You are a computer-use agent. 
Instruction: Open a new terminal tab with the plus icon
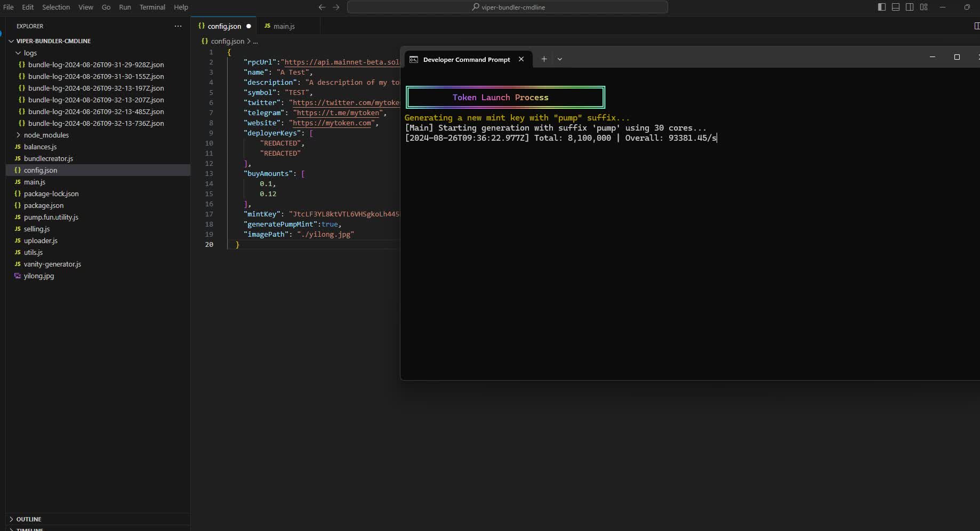543,59
